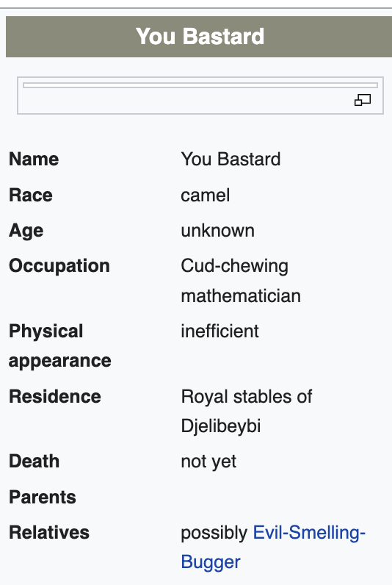Select the Name label
This screenshot has width=392, height=585.
tap(34, 159)
